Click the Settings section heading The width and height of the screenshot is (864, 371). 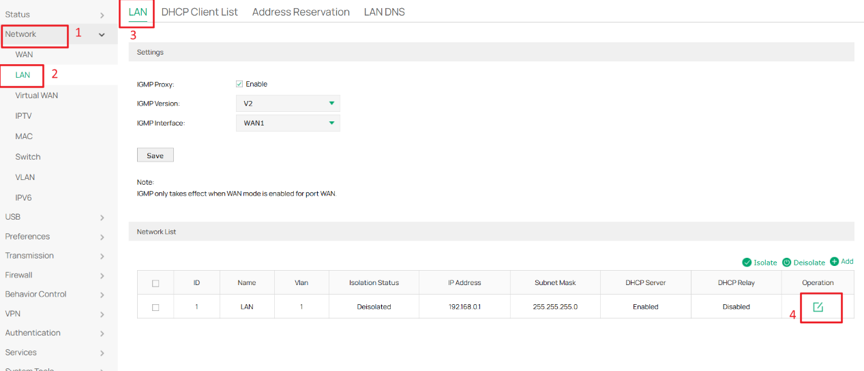coord(150,52)
